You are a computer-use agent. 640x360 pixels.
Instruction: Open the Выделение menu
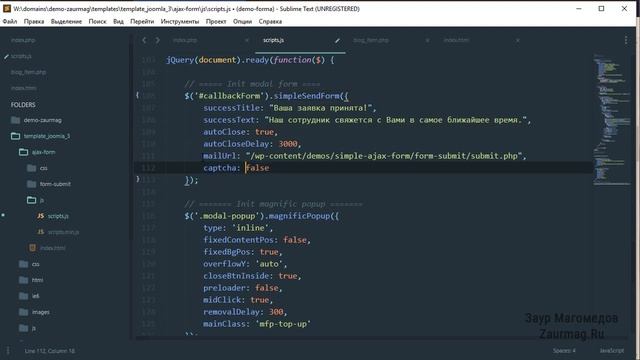coord(66,21)
